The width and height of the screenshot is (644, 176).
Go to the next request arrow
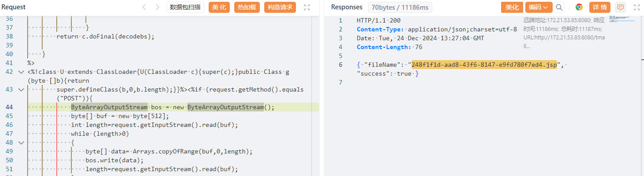click(157, 7)
